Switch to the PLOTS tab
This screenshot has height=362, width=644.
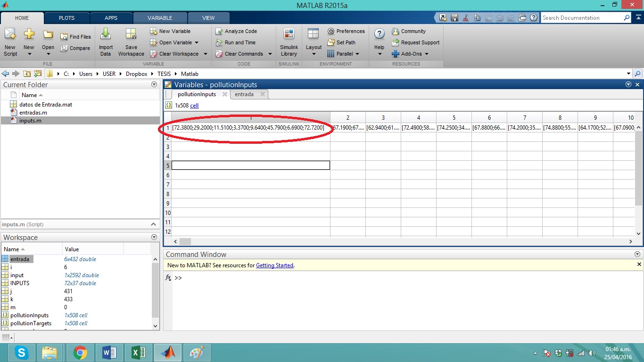tap(66, 18)
